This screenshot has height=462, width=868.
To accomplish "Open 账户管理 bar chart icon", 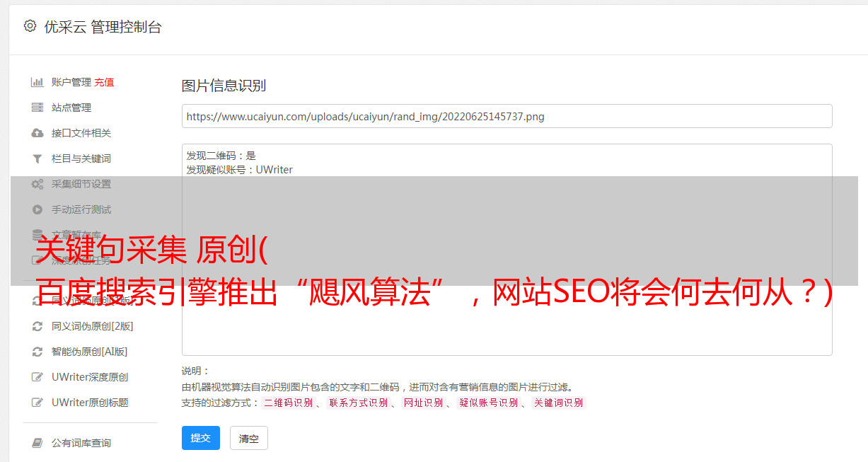I will [37, 82].
